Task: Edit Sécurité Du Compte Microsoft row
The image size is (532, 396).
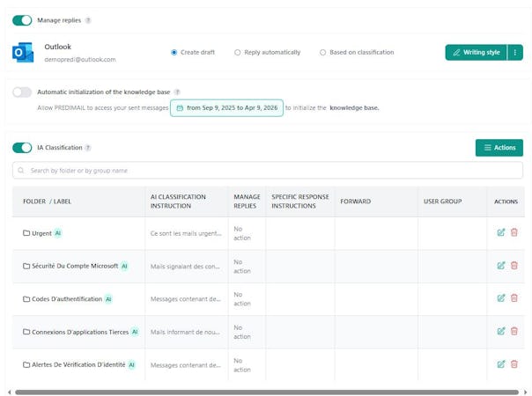Action: coord(501,265)
